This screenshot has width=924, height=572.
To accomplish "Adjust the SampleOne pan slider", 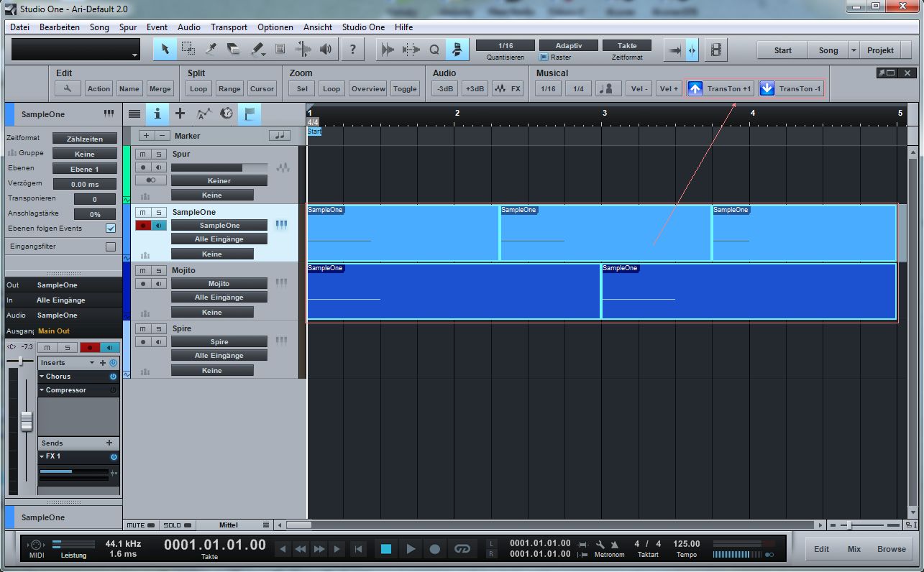I will pyautogui.click(x=20, y=361).
